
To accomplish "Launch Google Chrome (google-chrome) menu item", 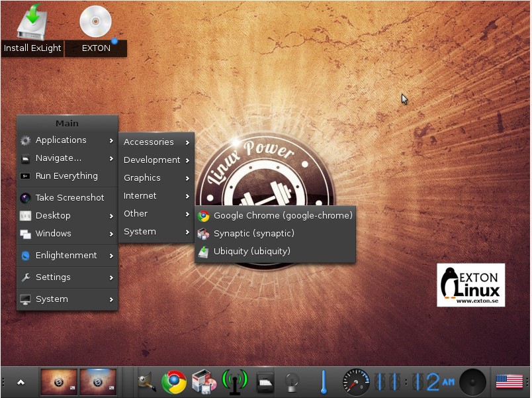I will point(275,216).
